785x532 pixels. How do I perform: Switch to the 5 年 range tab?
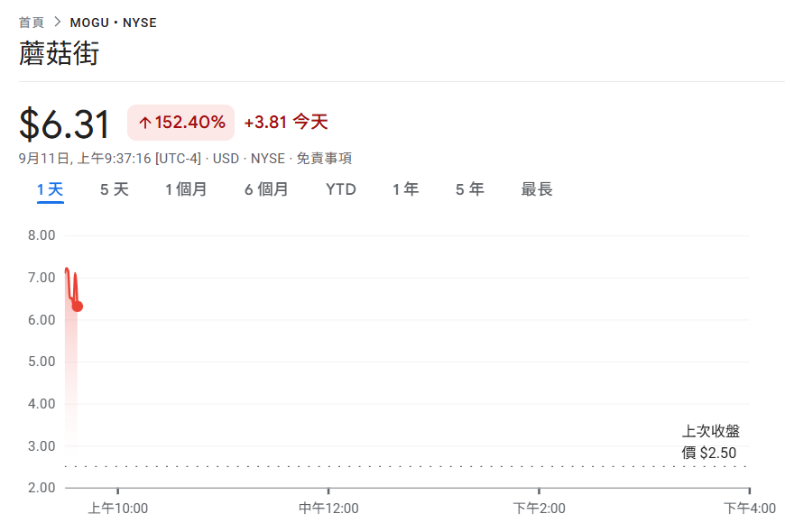(469, 189)
